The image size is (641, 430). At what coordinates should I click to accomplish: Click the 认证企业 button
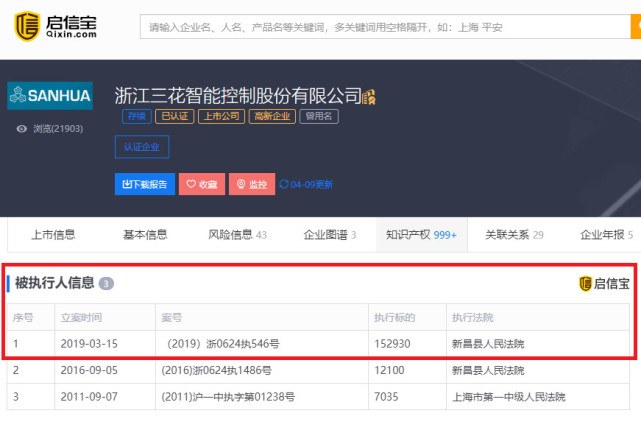[x=142, y=146]
